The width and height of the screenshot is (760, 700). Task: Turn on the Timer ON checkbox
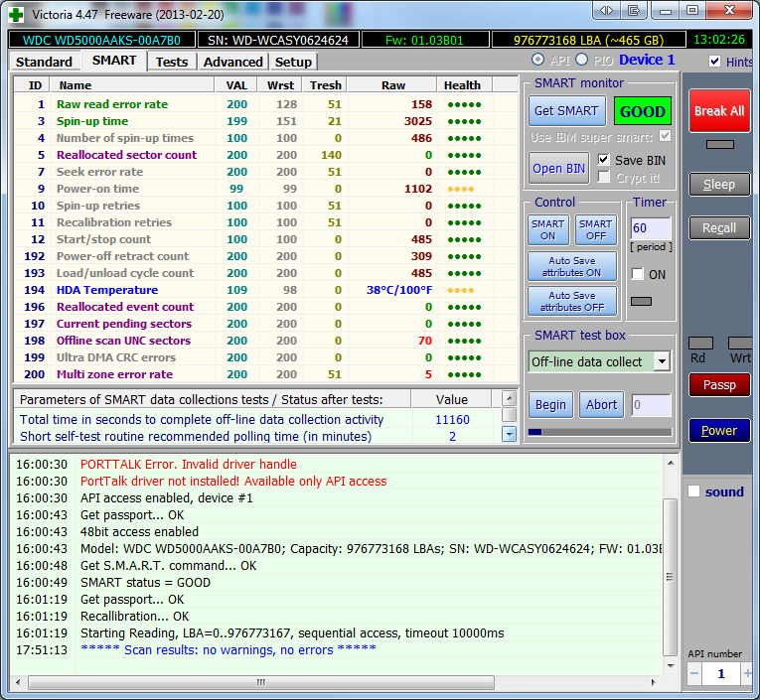click(637, 274)
